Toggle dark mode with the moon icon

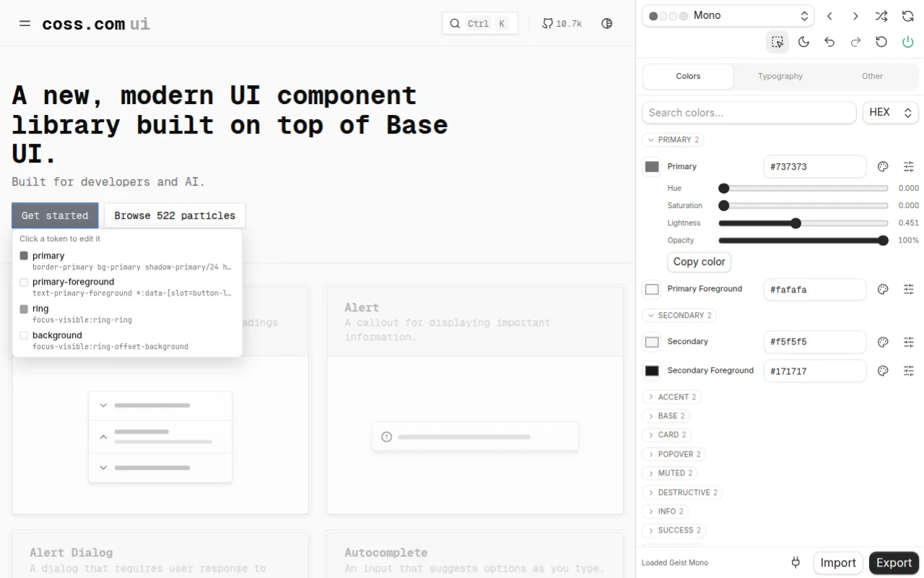point(803,42)
